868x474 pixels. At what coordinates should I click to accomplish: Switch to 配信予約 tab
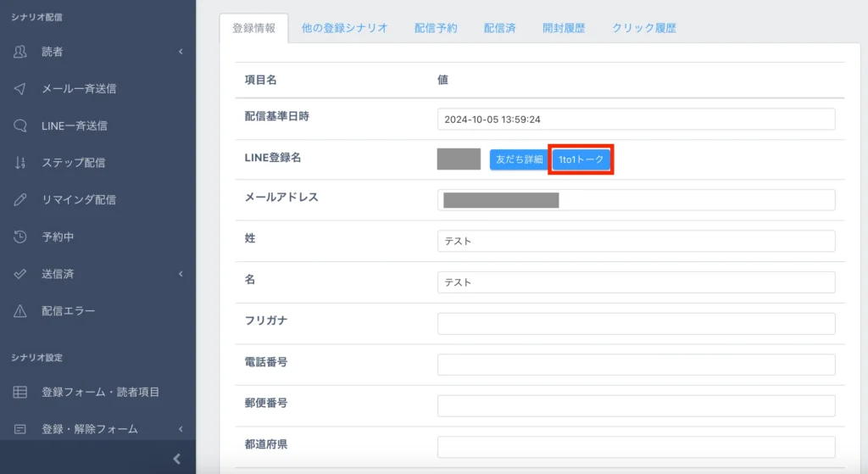pyautogui.click(x=436, y=28)
